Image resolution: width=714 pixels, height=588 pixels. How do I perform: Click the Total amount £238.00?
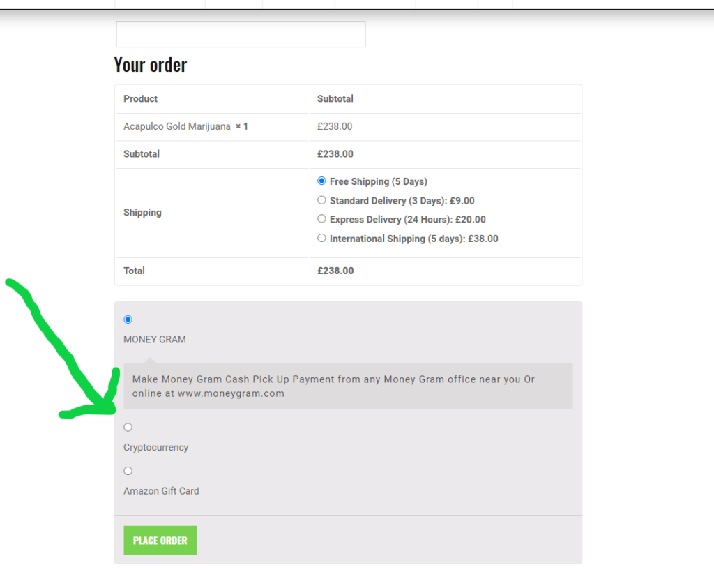click(x=335, y=271)
